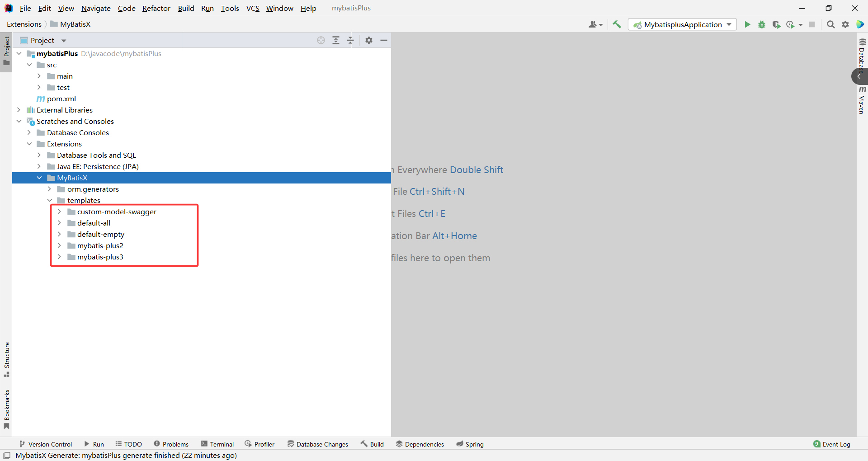This screenshot has width=868, height=461.
Task: Open the Tools menu
Action: click(230, 8)
